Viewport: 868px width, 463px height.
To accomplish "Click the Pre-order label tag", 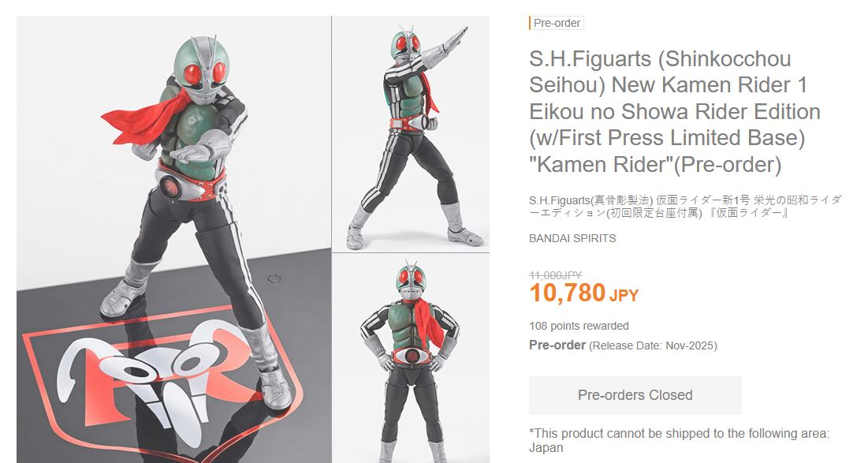I will point(557,23).
